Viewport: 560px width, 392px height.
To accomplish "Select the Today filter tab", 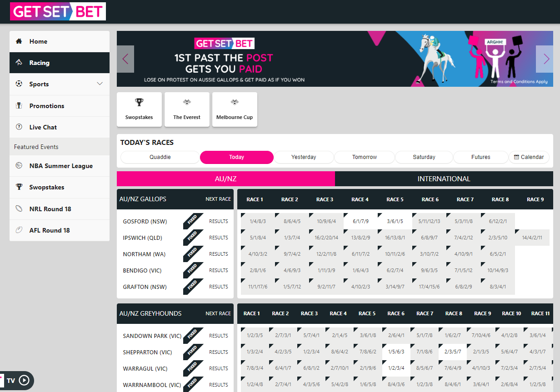I will pyautogui.click(x=237, y=157).
